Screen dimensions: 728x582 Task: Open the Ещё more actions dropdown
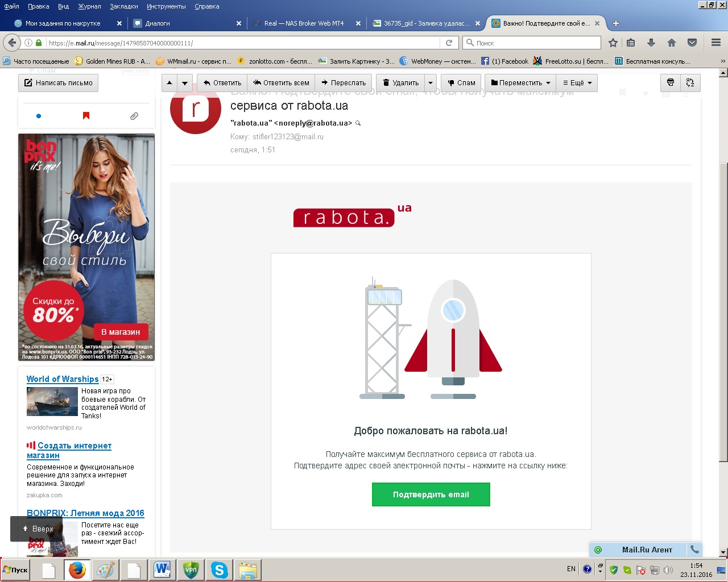[577, 82]
